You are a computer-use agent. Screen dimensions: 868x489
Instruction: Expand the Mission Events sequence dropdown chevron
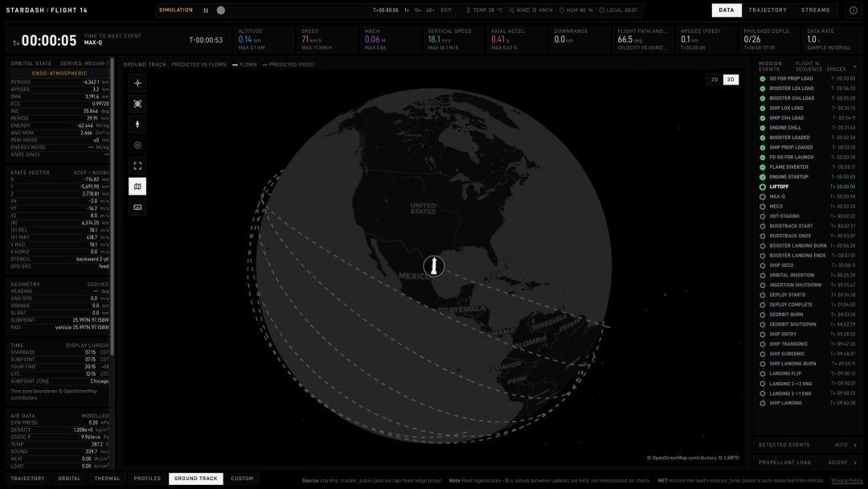coord(855,67)
